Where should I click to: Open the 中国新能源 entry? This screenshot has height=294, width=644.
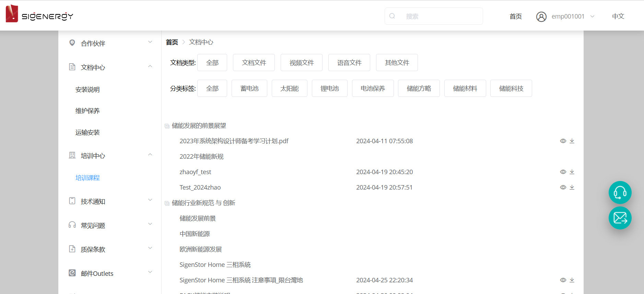pyautogui.click(x=195, y=234)
